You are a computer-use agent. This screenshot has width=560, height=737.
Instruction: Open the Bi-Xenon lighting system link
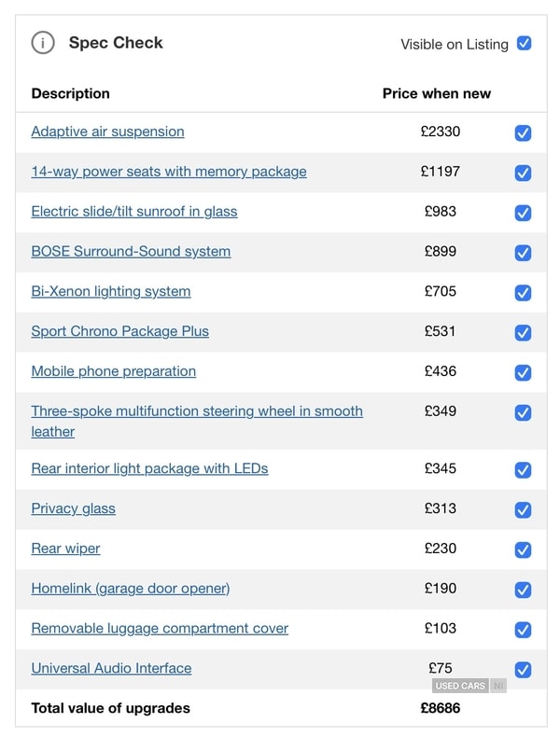click(110, 291)
